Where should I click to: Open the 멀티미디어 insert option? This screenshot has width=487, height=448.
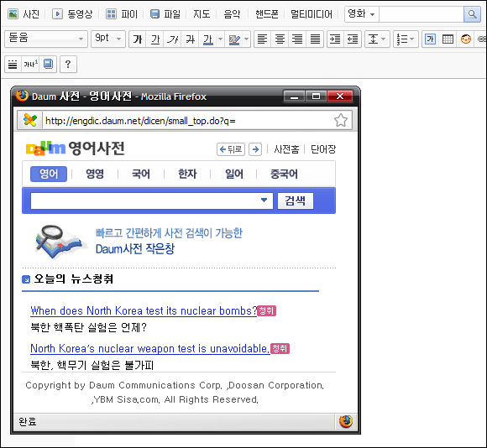pos(312,14)
